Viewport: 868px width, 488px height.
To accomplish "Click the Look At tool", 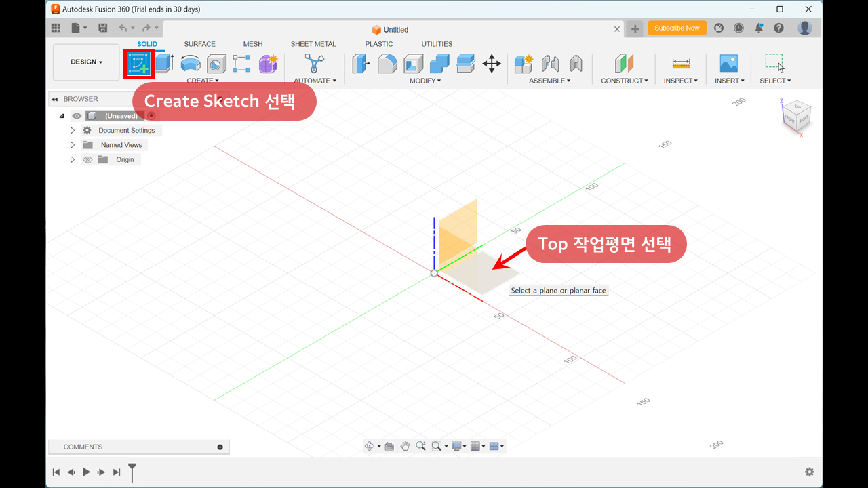I will tap(389, 446).
